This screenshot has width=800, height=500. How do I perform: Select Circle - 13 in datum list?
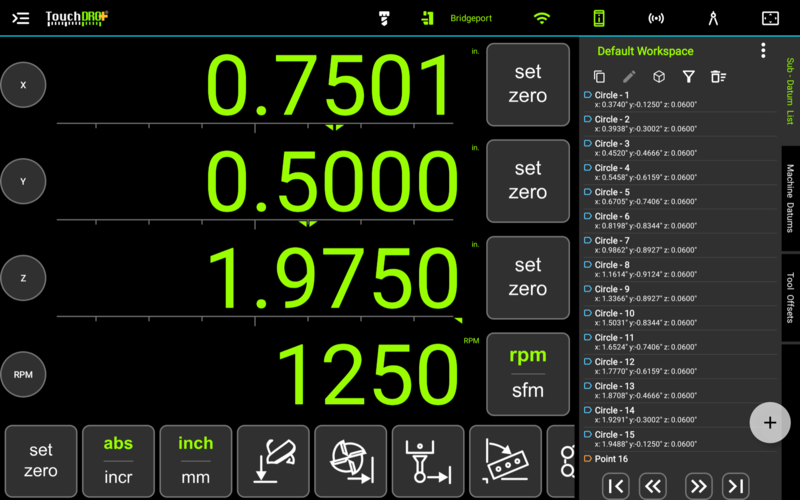pyautogui.click(x=680, y=390)
